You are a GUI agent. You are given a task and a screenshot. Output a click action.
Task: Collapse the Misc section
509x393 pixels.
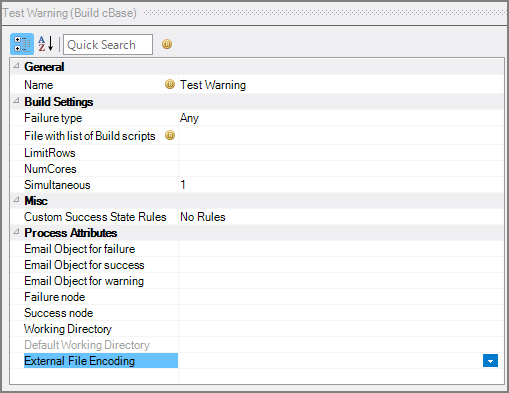[x=16, y=200]
